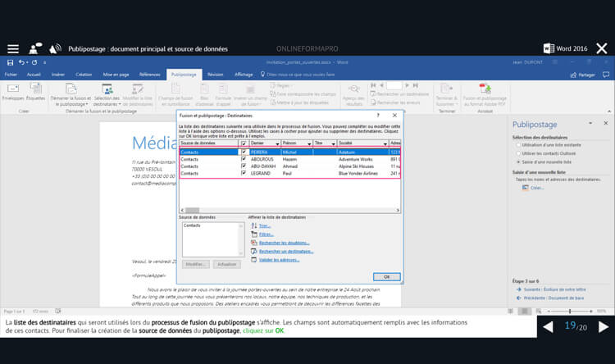
Task: Click the Tell me search lightbulb field
Action: pos(298,75)
